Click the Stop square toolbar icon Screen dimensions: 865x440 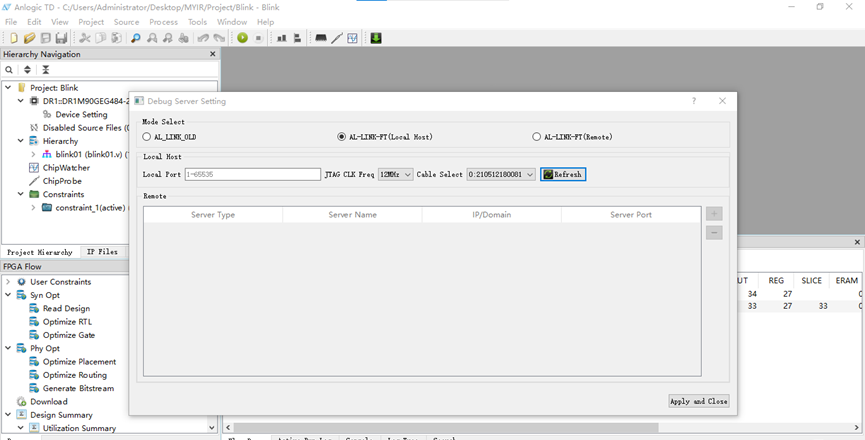point(258,38)
